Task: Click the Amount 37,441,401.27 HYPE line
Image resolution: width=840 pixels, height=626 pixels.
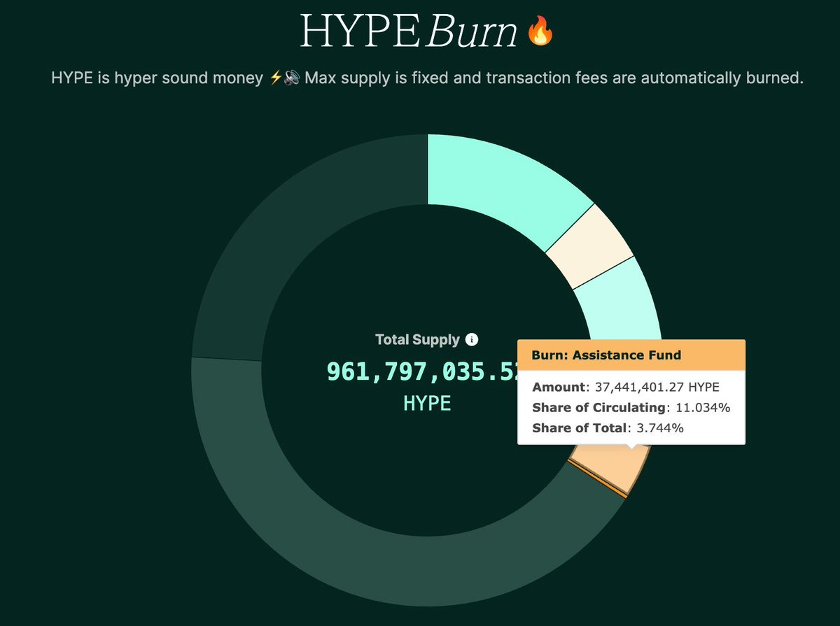Action: click(x=626, y=387)
